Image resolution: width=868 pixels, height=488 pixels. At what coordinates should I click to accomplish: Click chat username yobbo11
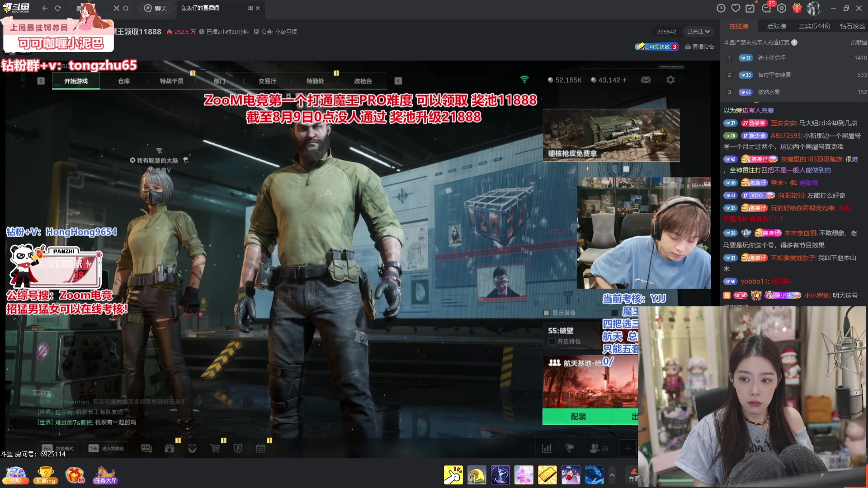click(x=754, y=281)
